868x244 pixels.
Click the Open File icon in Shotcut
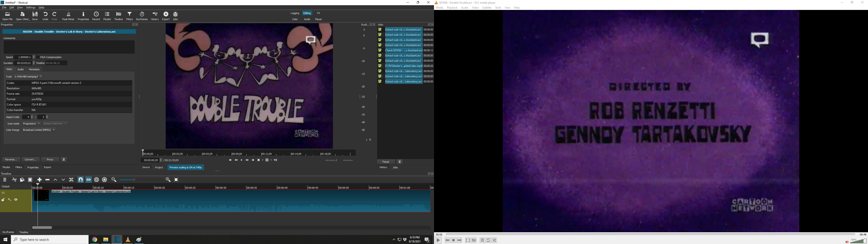click(x=7, y=16)
